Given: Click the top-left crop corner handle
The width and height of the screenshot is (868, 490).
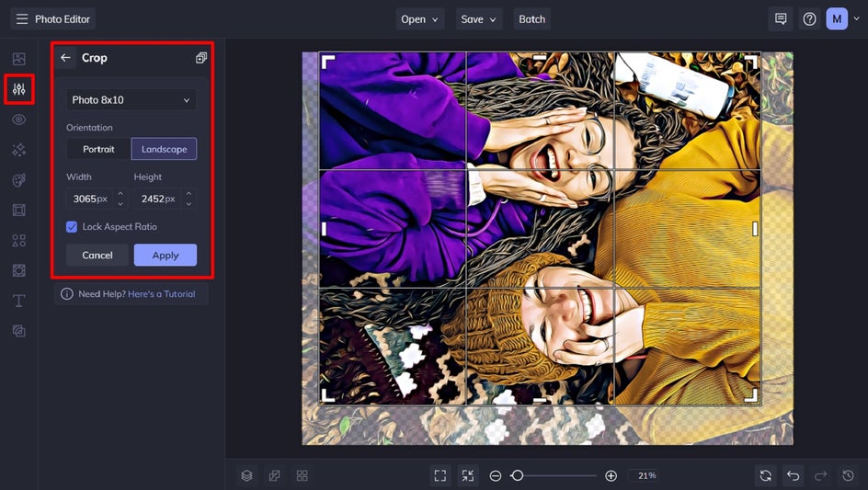Looking at the screenshot, I should click(x=327, y=62).
